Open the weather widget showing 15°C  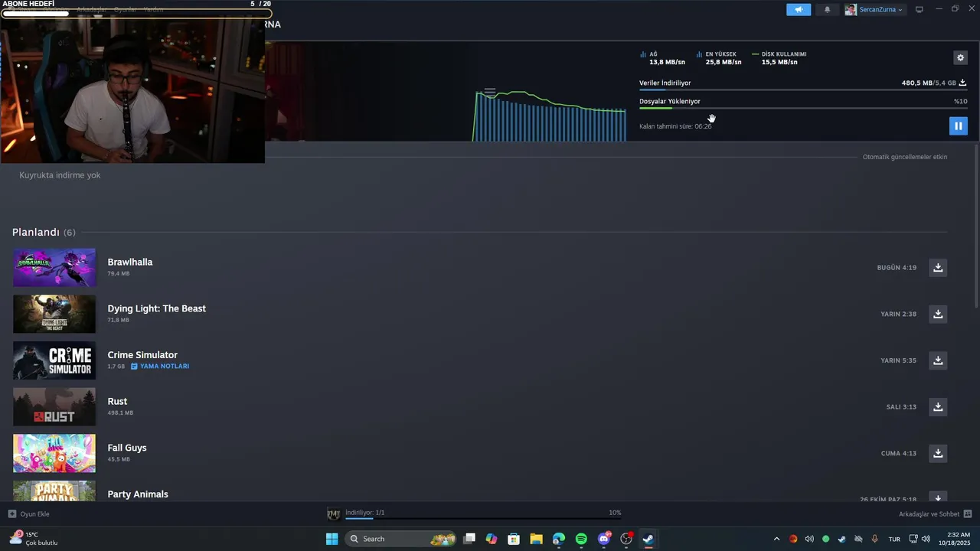34,539
